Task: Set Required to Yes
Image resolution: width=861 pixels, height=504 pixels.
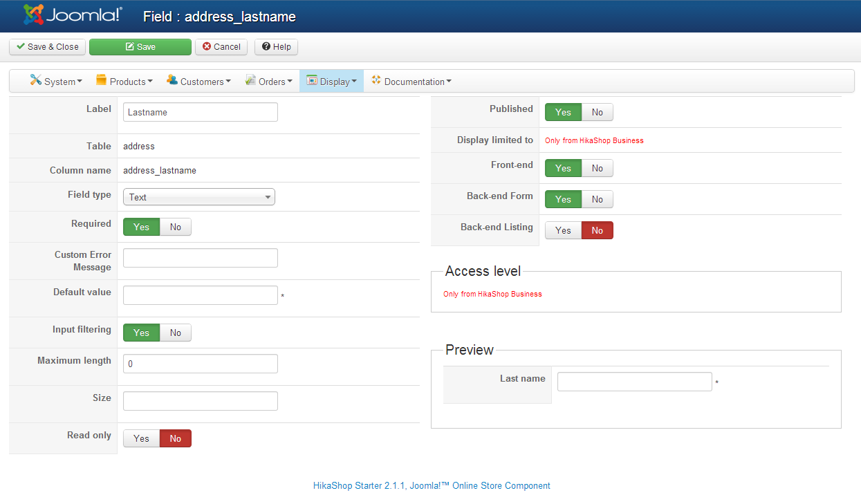Action: tap(142, 227)
